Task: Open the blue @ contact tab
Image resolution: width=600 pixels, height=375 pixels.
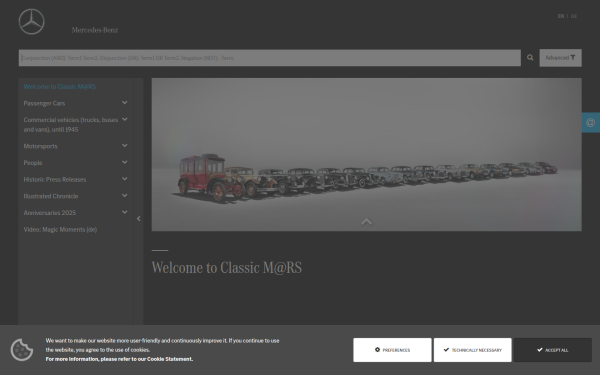Action: (x=591, y=122)
